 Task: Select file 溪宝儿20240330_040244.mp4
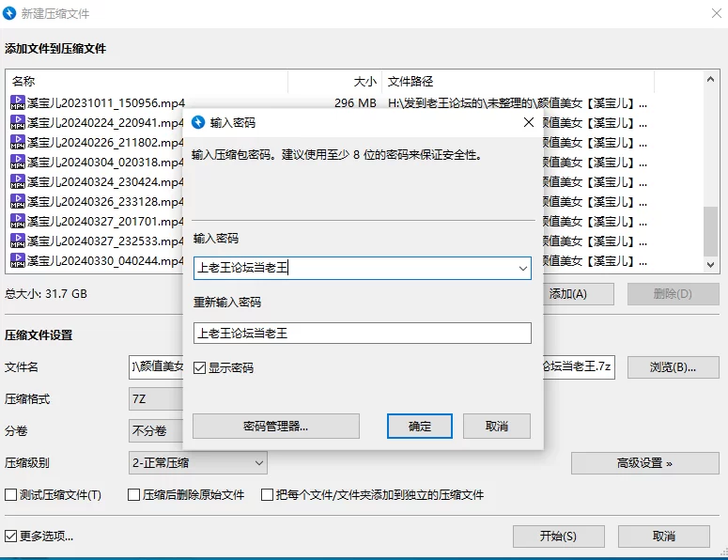105,261
